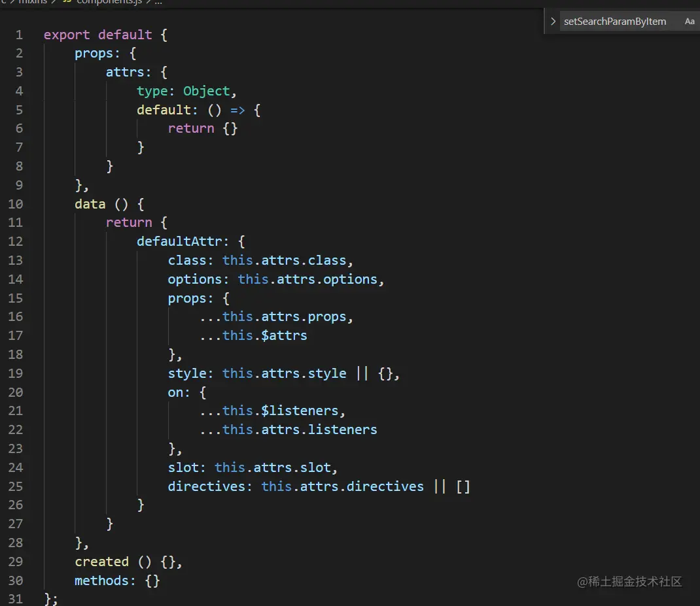Click 'created' on line 29
The image size is (700, 606).
pyautogui.click(x=102, y=562)
